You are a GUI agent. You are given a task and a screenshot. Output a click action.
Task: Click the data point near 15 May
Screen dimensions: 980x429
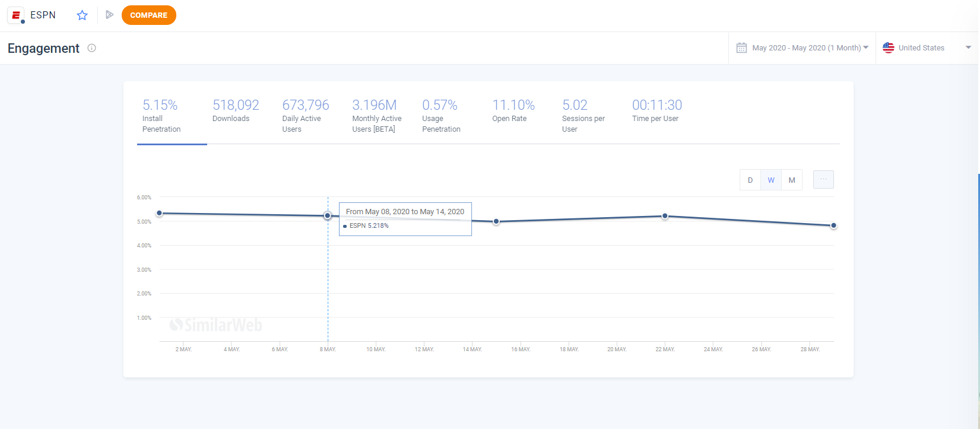point(496,221)
